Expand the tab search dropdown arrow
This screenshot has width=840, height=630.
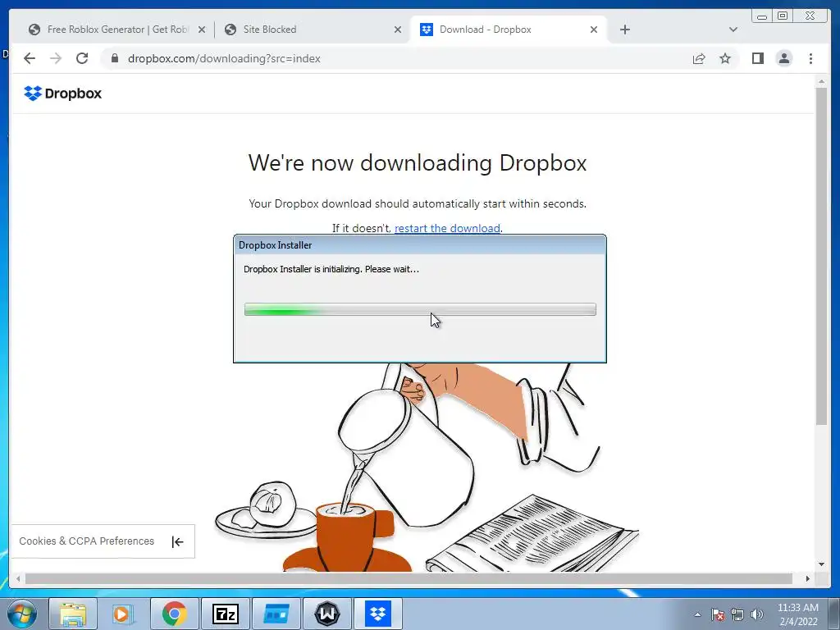coord(733,30)
